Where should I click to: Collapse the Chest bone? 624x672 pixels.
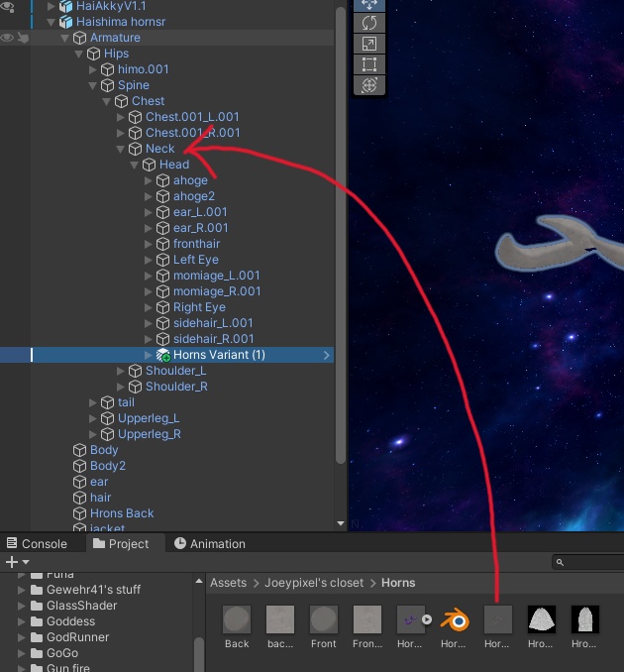107,101
